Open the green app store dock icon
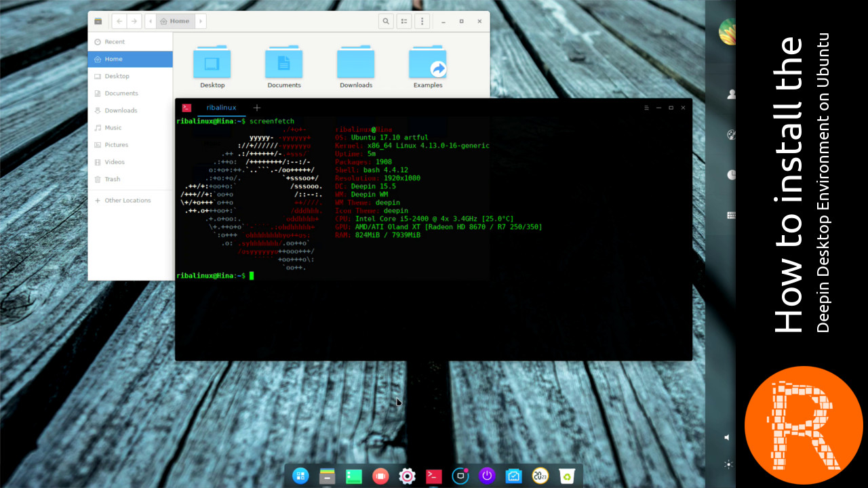This screenshot has height=488, width=868. pos(354,476)
